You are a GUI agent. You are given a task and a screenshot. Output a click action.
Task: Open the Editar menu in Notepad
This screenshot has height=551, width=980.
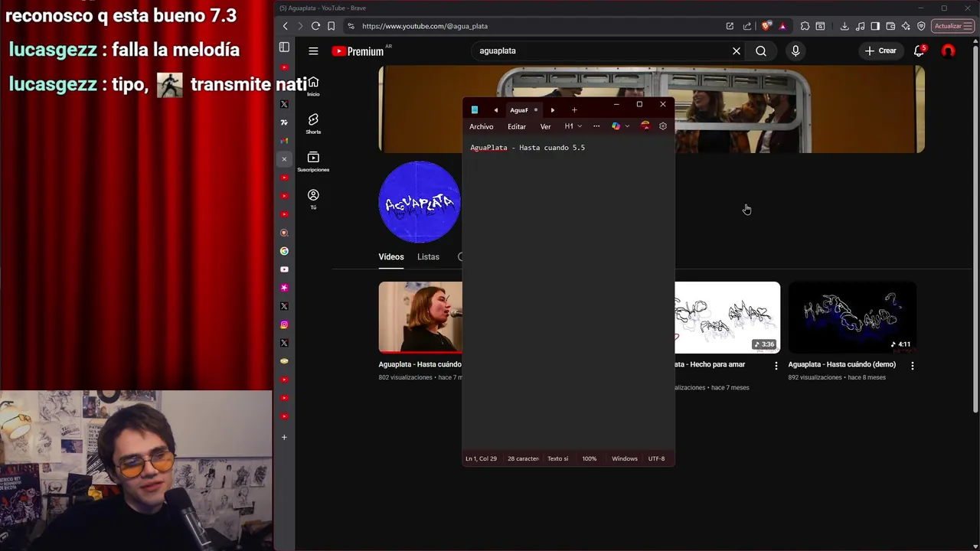517,126
